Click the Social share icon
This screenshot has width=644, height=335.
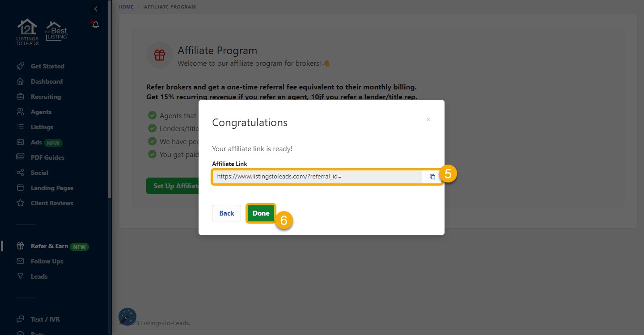tap(20, 173)
